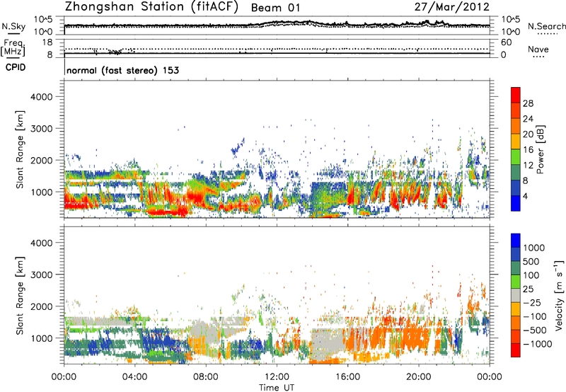Click the 28 tick on the power scale
The image size is (566, 392).
click(x=528, y=103)
